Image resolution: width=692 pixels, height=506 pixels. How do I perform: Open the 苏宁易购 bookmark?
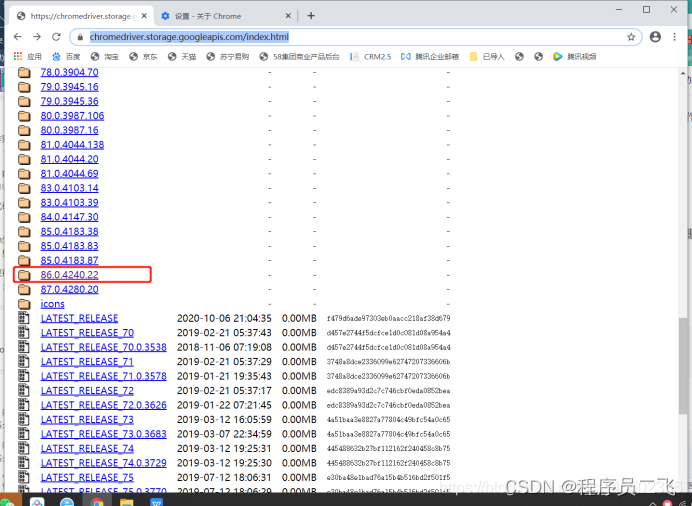[x=228, y=56]
